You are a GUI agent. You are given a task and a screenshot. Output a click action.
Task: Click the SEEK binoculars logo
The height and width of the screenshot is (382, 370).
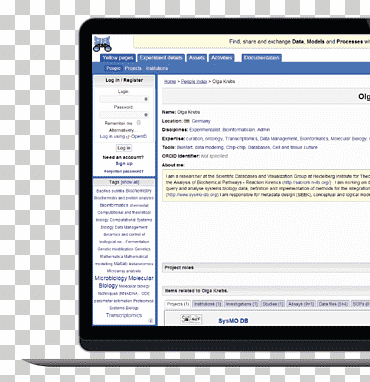click(102, 44)
